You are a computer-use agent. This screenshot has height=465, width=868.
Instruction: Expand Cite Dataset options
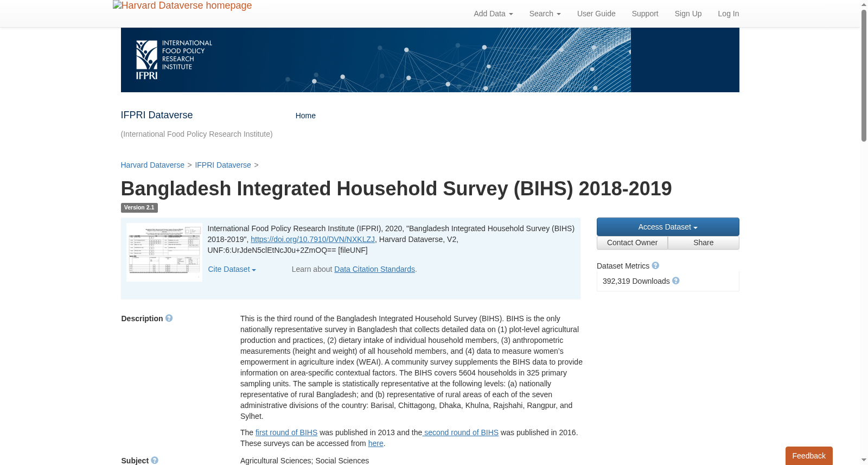click(232, 269)
